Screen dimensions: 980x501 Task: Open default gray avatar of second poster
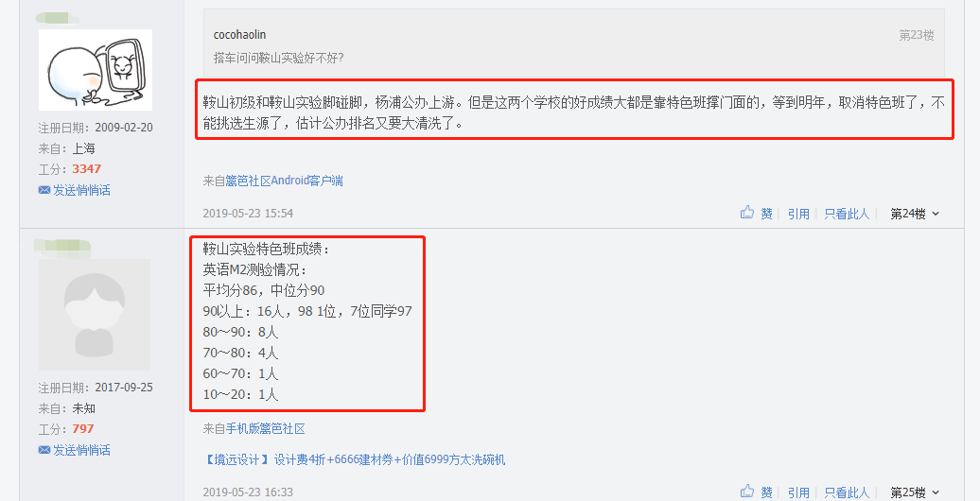[95, 314]
